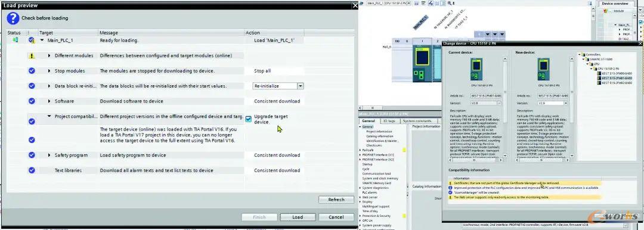Click the green status icon next to Main_PLC_1
This screenshot has width=644, height=230.
coord(16,41)
